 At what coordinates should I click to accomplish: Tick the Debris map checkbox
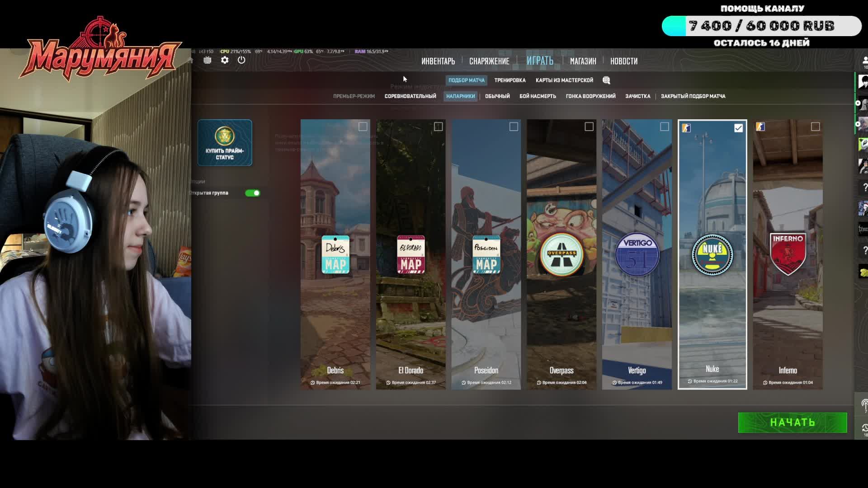[363, 127]
